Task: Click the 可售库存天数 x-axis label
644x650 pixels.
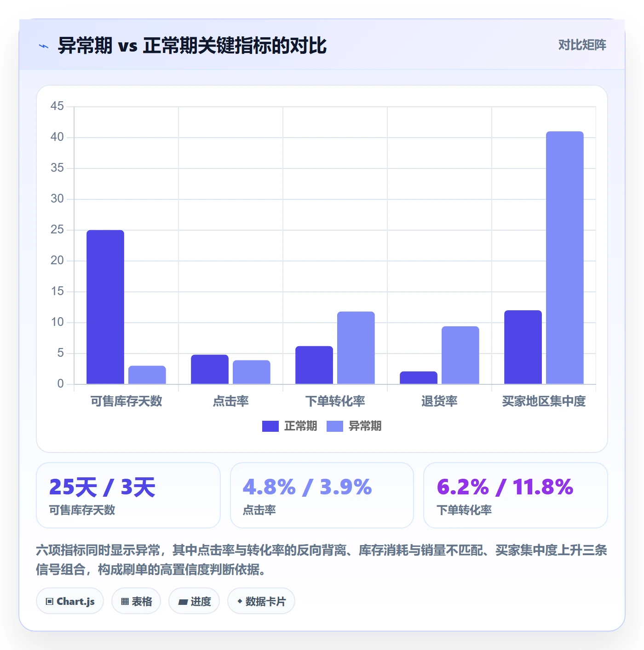Action: click(126, 401)
